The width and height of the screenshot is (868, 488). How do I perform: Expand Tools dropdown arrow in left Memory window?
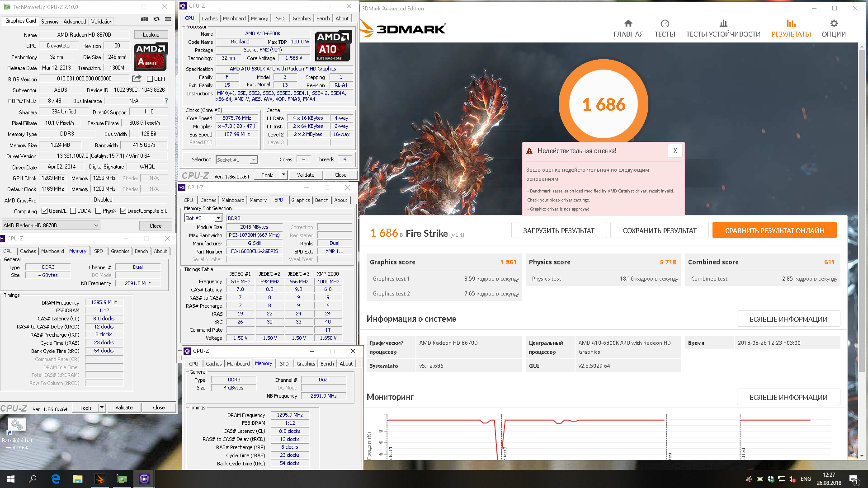tap(102, 408)
